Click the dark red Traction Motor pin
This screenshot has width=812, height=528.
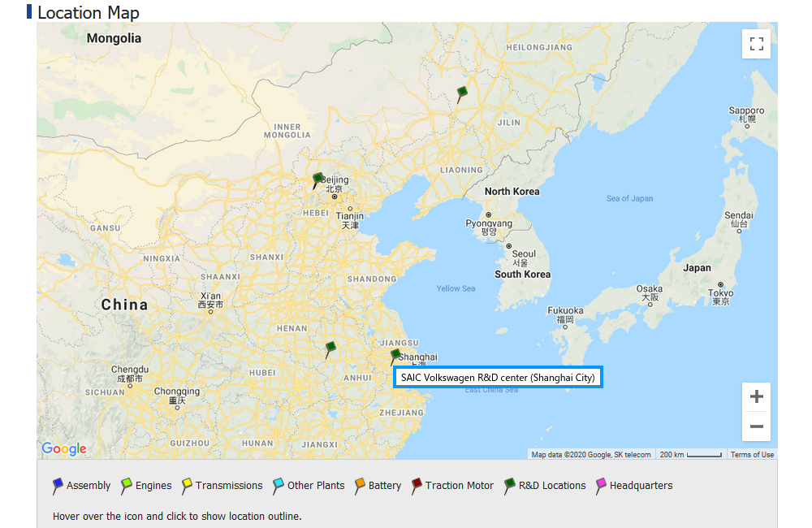417,486
